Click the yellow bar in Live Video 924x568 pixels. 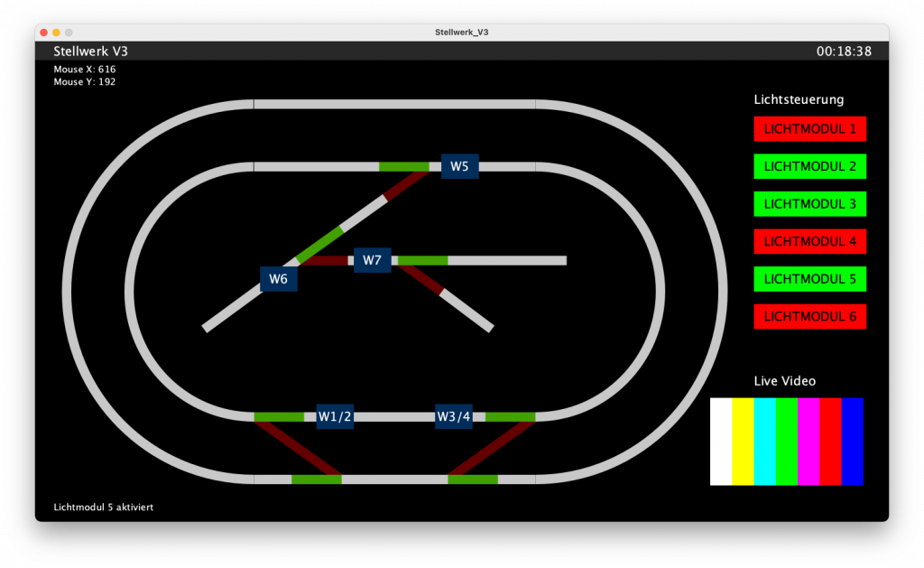[x=743, y=442]
